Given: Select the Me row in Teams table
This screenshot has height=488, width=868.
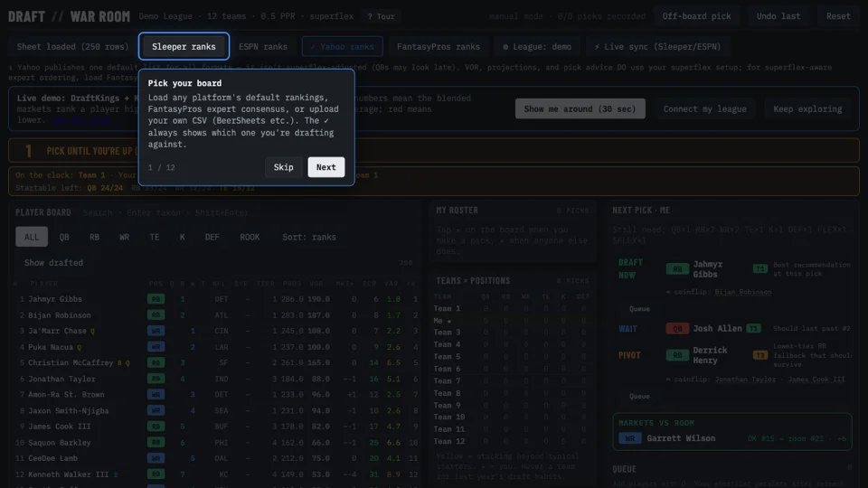Looking at the screenshot, I should (512, 320).
